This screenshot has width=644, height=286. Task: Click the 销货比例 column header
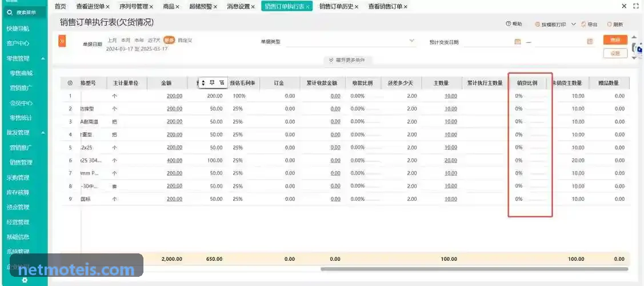[x=527, y=83]
